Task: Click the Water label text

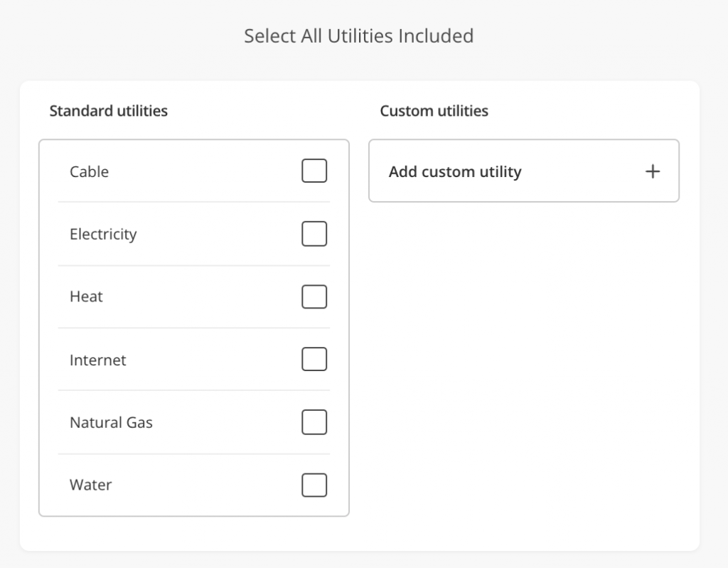Action: (x=90, y=485)
